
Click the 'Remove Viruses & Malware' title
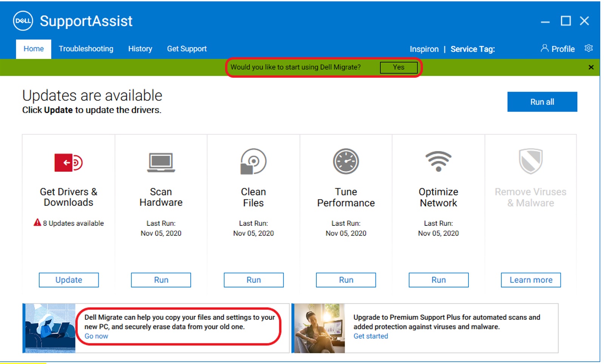pyautogui.click(x=531, y=197)
